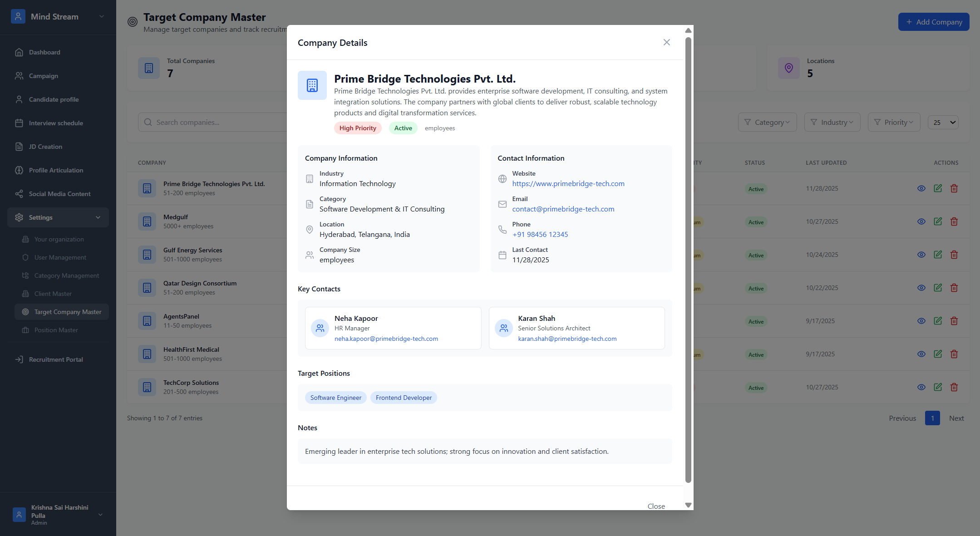
Task: Click the Target Company Master target icon
Action: click(x=133, y=22)
